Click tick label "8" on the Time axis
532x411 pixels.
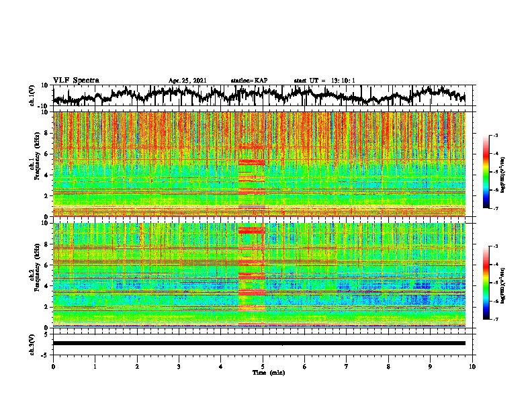coord(388,367)
